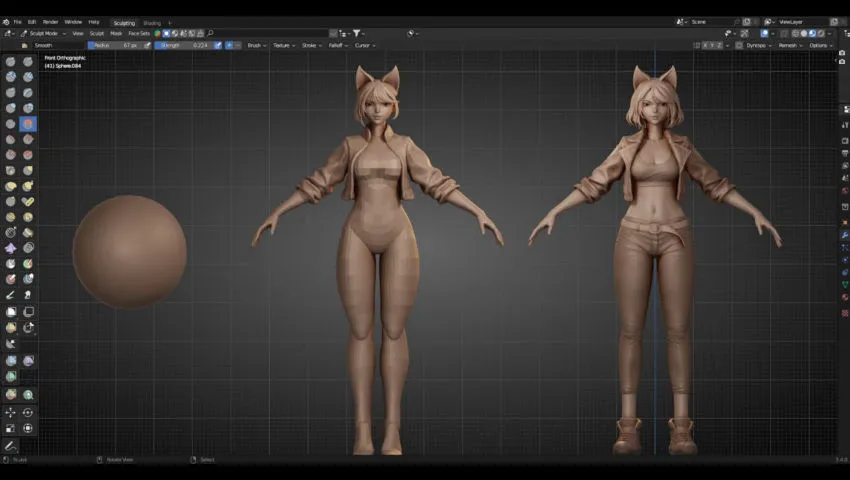
Task: Switch viewport to wireframe shading mode
Action: point(795,34)
